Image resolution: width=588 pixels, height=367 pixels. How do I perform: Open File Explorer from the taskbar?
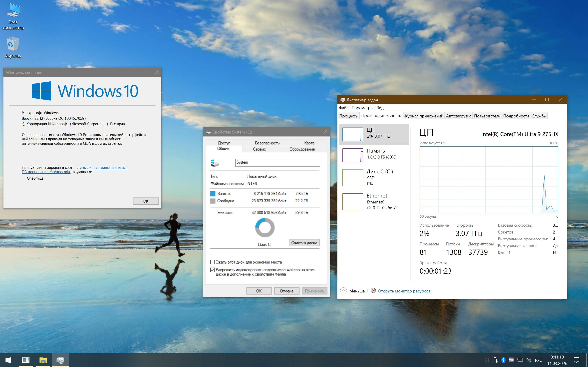point(43,360)
